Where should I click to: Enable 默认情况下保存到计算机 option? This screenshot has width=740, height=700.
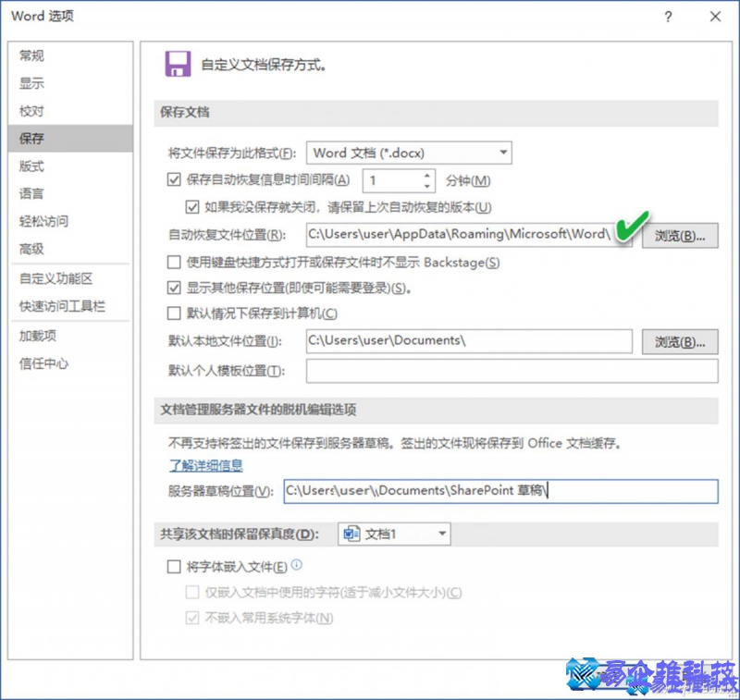point(174,314)
